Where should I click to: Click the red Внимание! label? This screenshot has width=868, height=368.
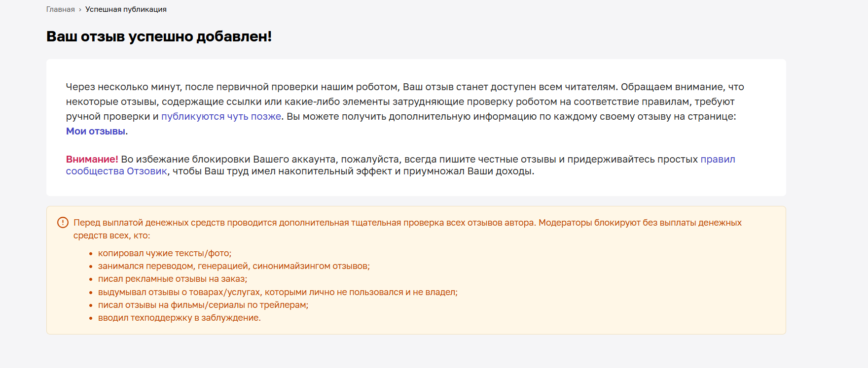coord(92,159)
